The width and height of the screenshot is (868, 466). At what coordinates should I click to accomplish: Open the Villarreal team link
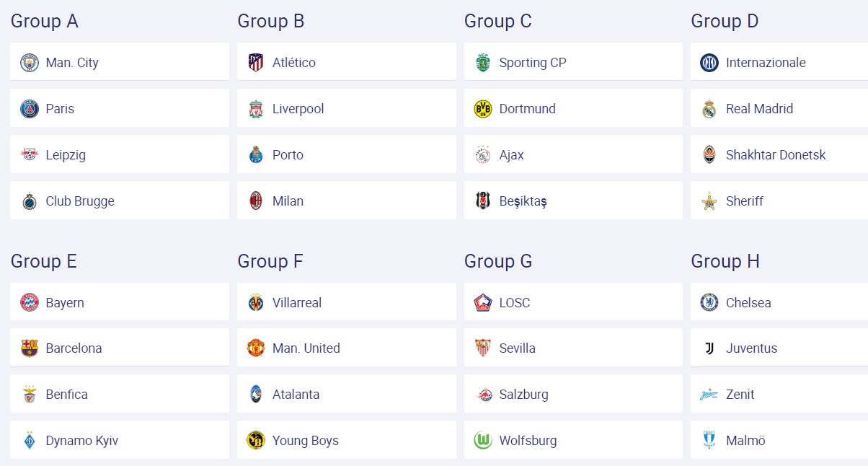297,303
